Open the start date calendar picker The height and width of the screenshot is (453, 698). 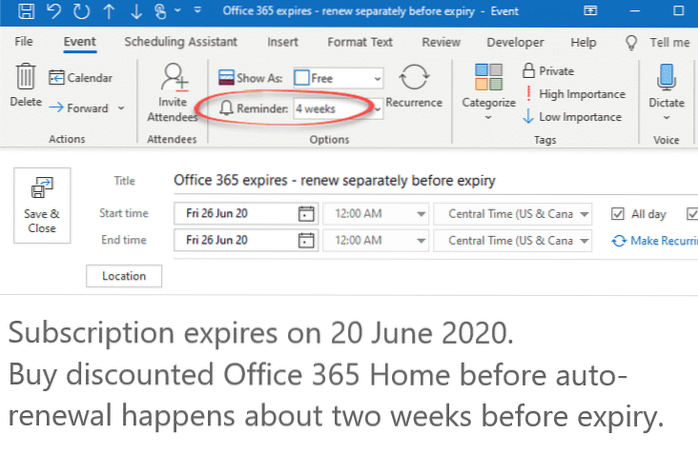[306, 214]
